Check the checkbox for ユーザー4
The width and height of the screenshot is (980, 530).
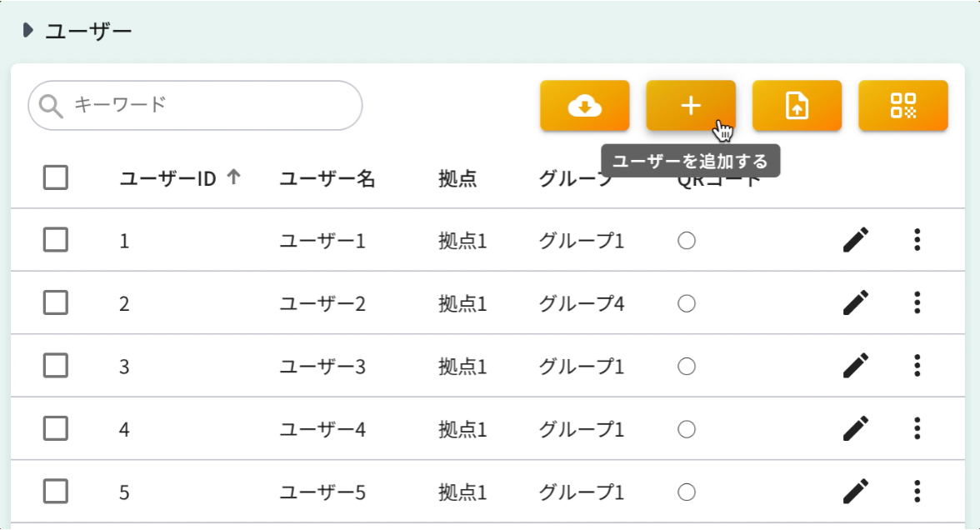55,428
